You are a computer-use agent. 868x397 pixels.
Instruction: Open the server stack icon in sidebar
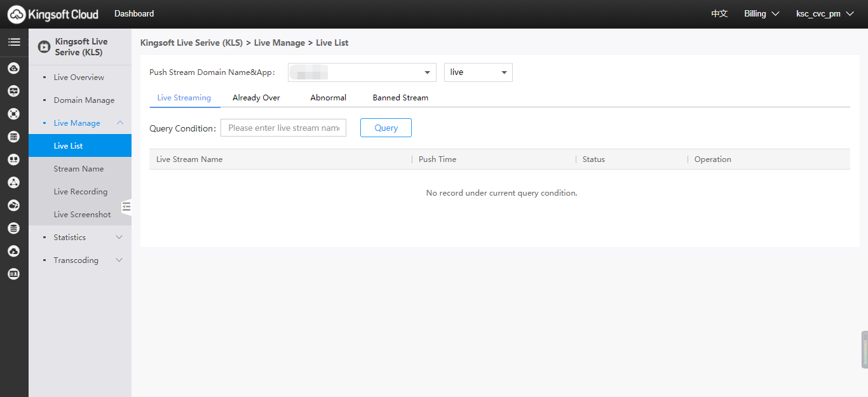(x=13, y=137)
